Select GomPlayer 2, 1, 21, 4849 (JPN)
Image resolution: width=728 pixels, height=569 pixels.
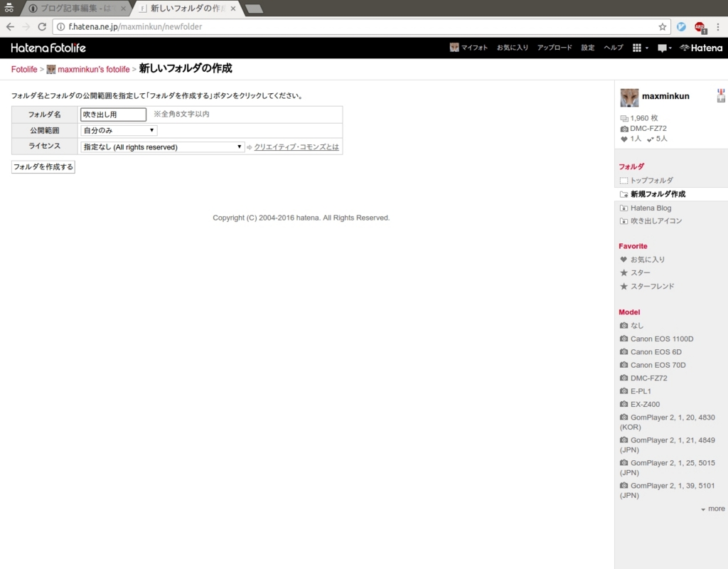(667, 445)
